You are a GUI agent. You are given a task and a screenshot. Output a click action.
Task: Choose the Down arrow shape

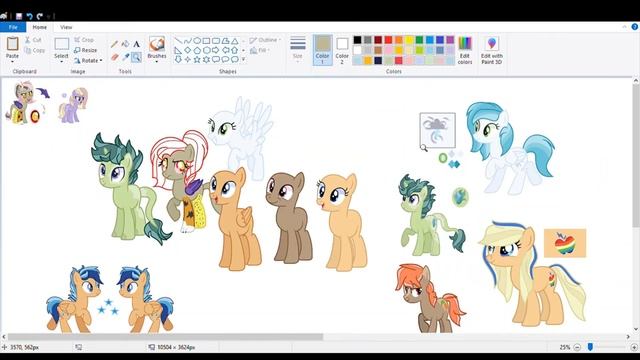[178, 60]
